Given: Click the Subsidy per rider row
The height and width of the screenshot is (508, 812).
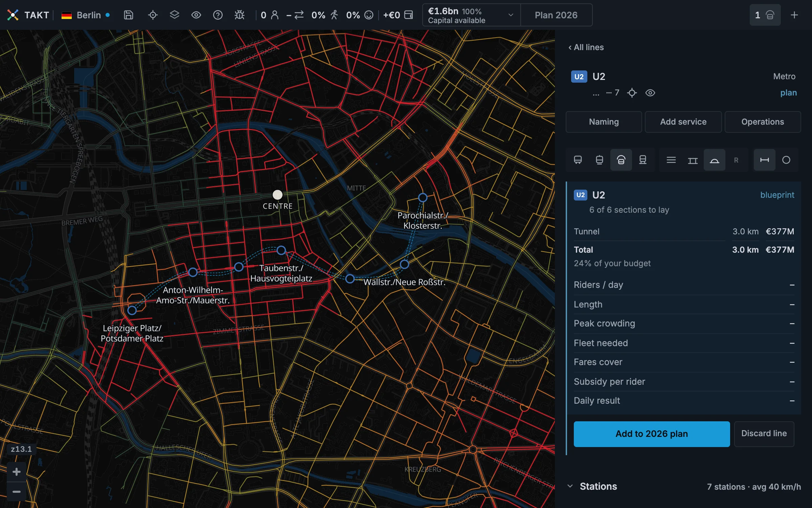Looking at the screenshot, I should coord(684,382).
